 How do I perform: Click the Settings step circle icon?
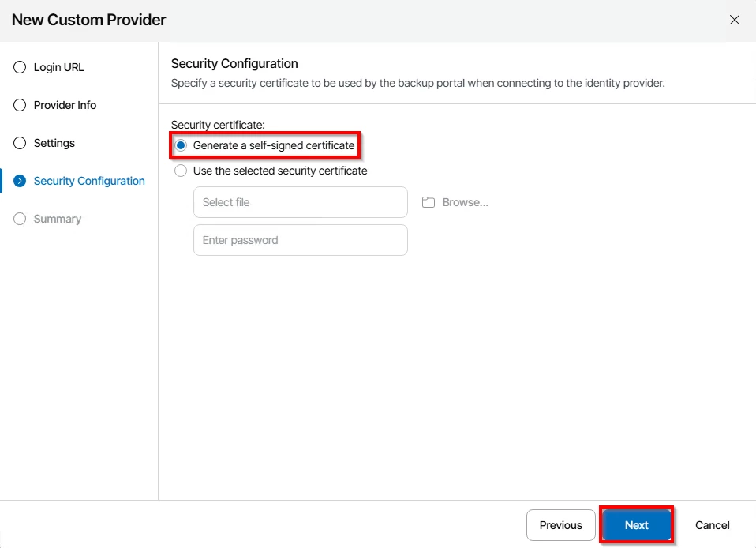[x=20, y=143]
